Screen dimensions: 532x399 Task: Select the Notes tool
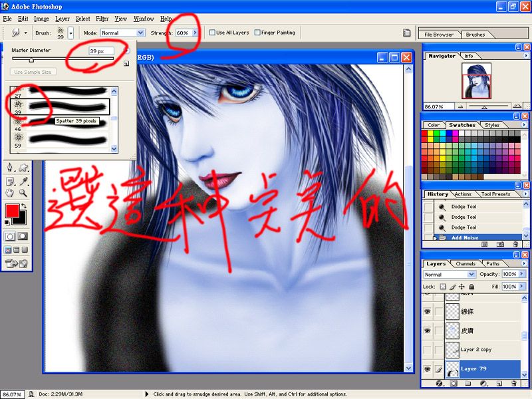10,181
